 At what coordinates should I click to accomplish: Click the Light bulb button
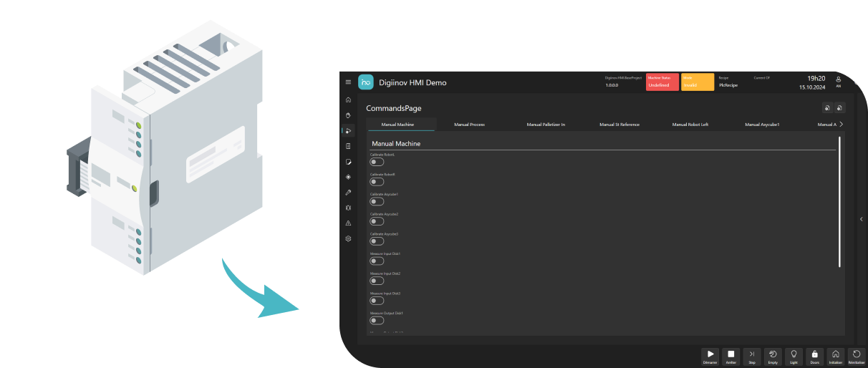[794, 355]
